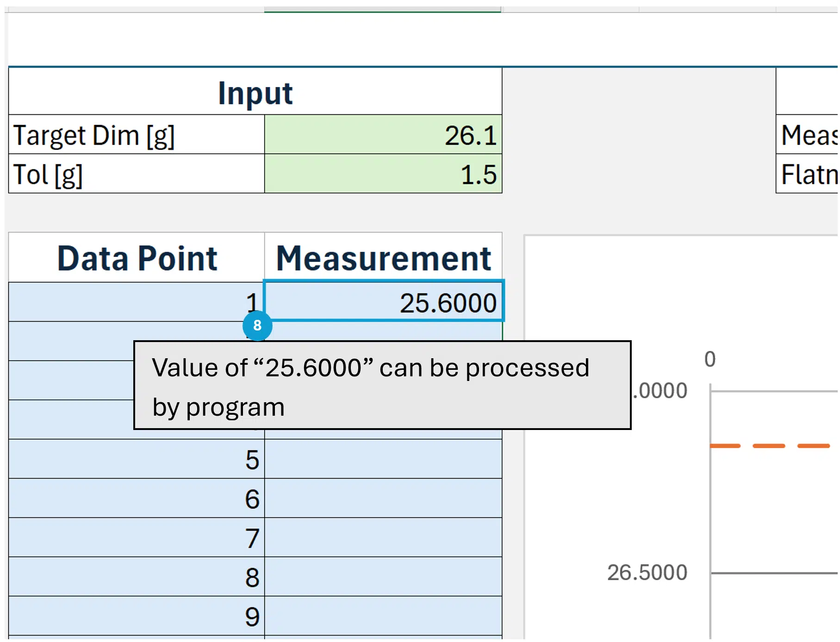Image resolution: width=840 pixels, height=642 pixels.
Task: Select Data Point cell 9
Action: point(137,616)
